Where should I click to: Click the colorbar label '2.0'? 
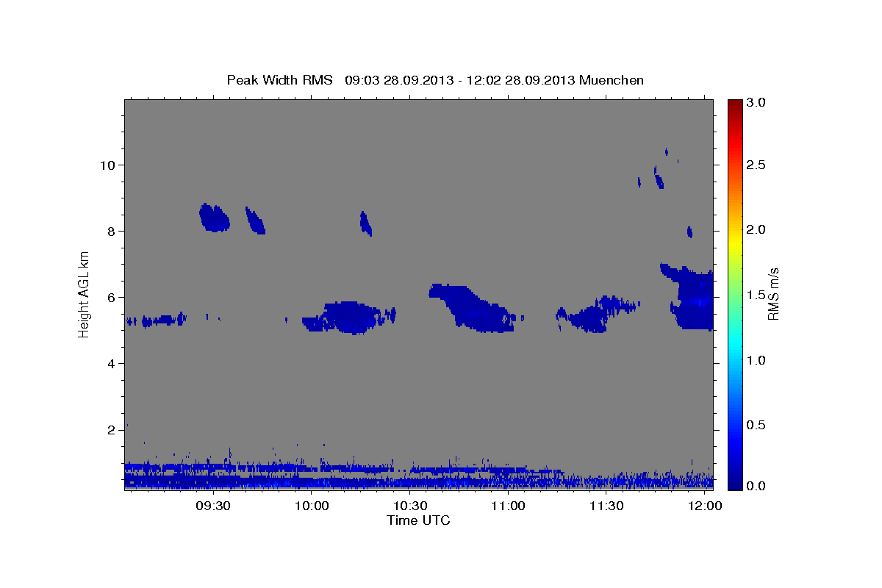[x=756, y=230]
